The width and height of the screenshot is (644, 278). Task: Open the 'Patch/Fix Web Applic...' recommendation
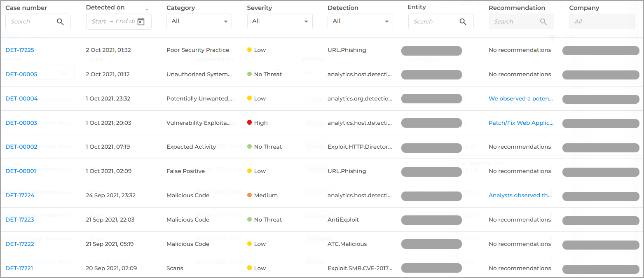click(x=521, y=123)
